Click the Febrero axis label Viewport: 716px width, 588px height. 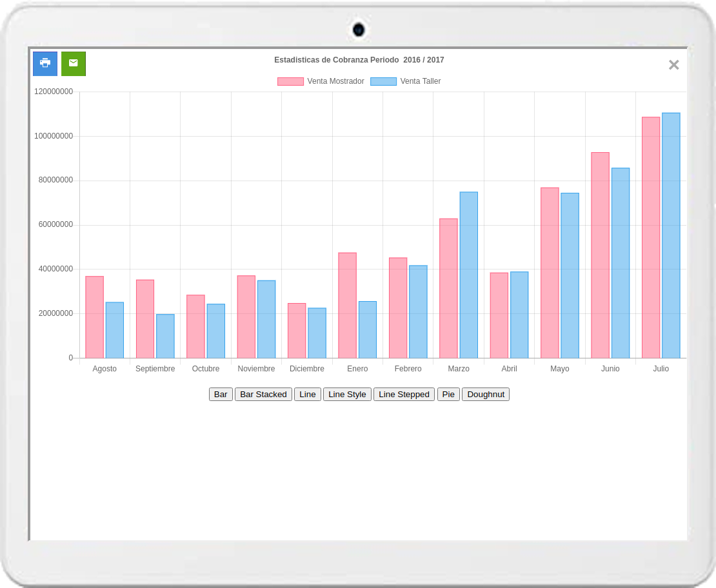pyautogui.click(x=408, y=369)
